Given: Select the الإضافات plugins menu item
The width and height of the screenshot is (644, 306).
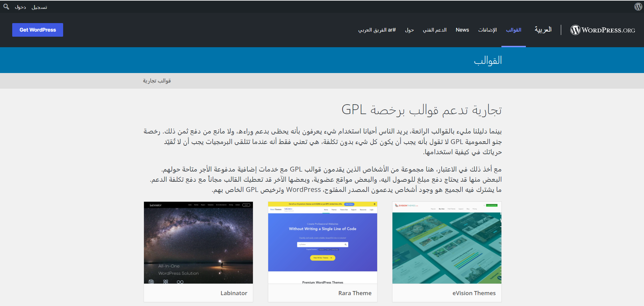Looking at the screenshot, I should (487, 30).
